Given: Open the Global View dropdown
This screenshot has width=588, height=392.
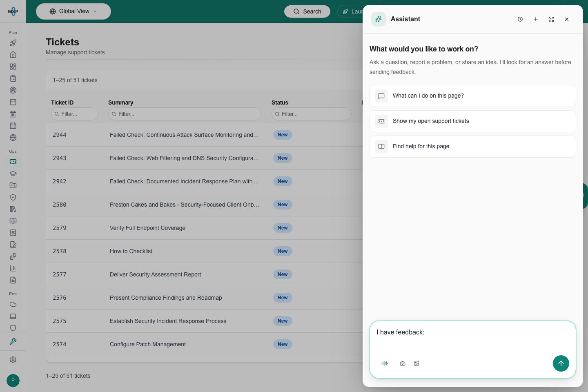Looking at the screenshot, I should 73,11.
